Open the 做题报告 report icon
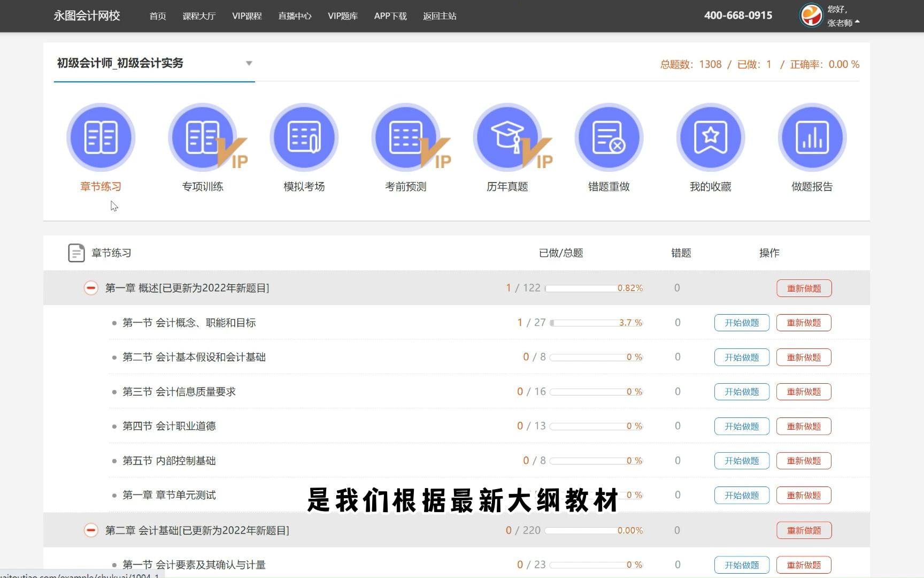Viewport: 924px width, 578px height. point(812,138)
